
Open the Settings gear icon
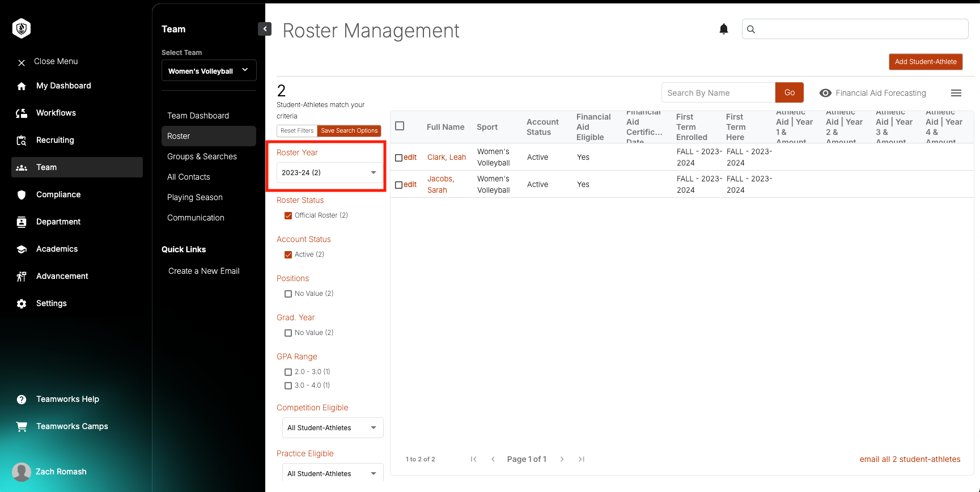[x=22, y=304]
